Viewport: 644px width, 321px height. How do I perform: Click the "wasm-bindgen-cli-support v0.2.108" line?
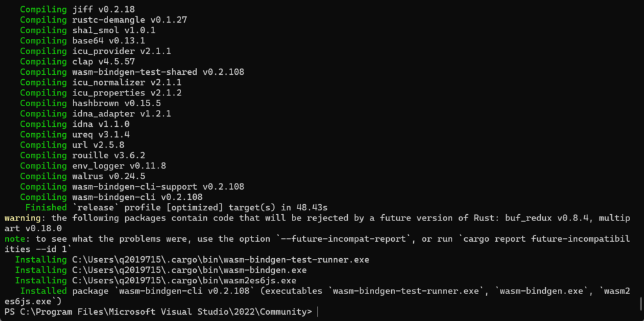click(x=158, y=187)
